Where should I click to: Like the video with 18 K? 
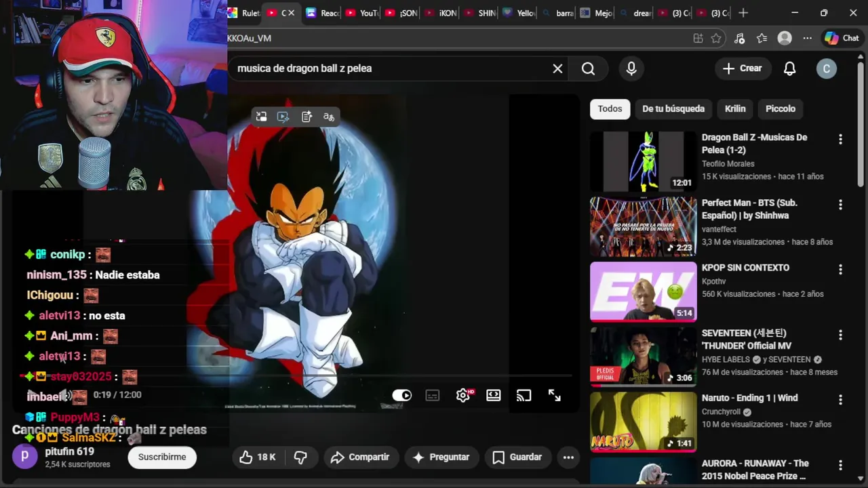coord(258,457)
